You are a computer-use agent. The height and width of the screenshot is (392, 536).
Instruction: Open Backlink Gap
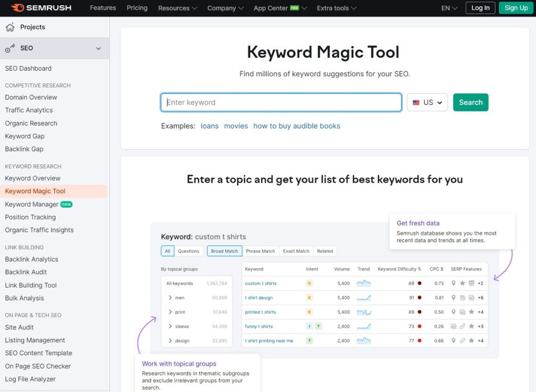(x=24, y=149)
